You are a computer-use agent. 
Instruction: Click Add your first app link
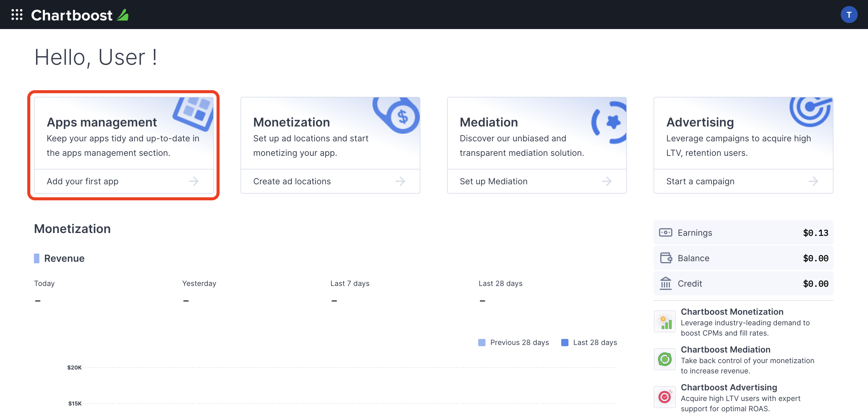pos(82,181)
